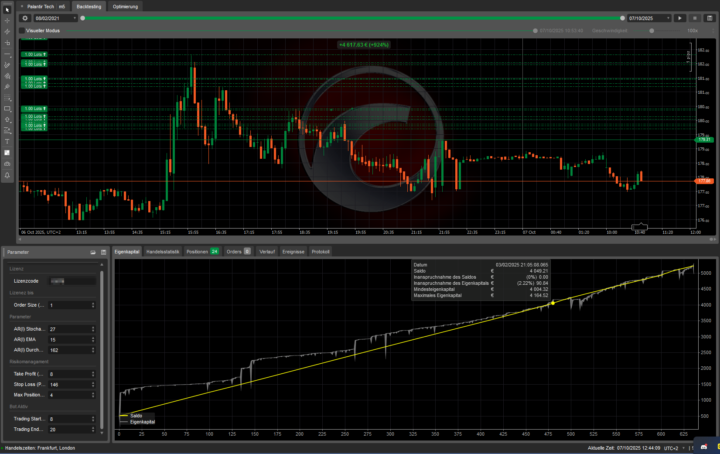720x454 pixels.
Task: Switch to the Optimierung tab
Action: click(x=126, y=6)
